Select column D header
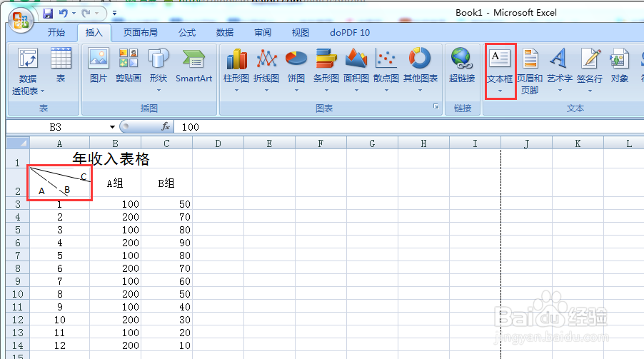 pyautogui.click(x=218, y=143)
